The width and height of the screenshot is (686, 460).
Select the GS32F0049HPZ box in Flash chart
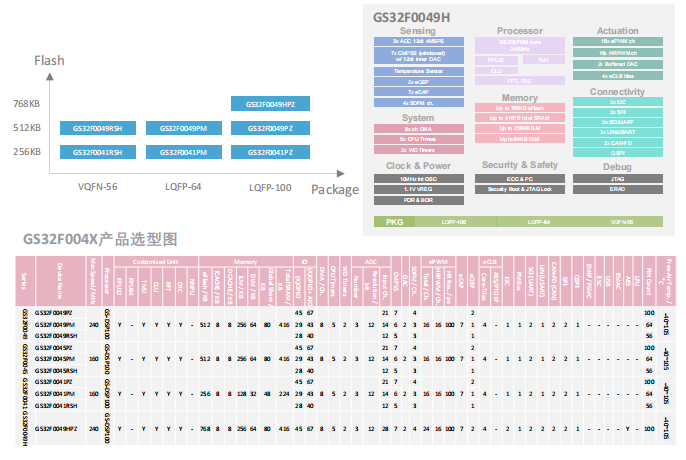click(x=270, y=104)
